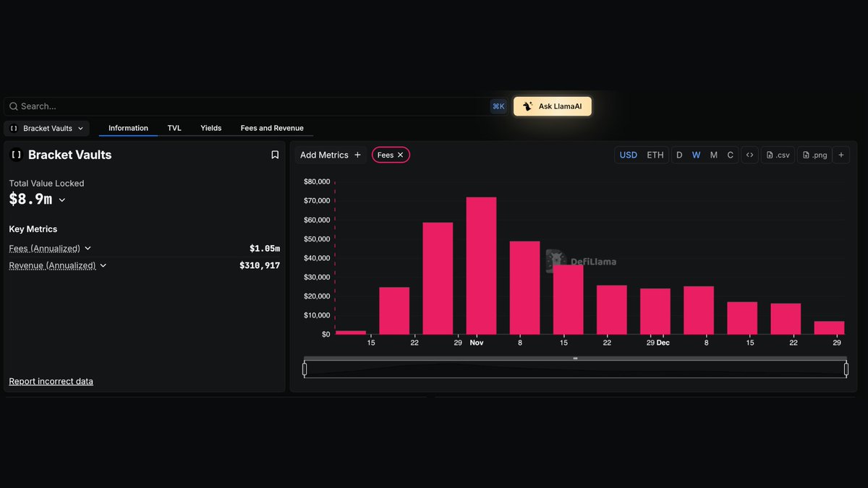Click the plus button beside .png

pyautogui.click(x=841, y=155)
